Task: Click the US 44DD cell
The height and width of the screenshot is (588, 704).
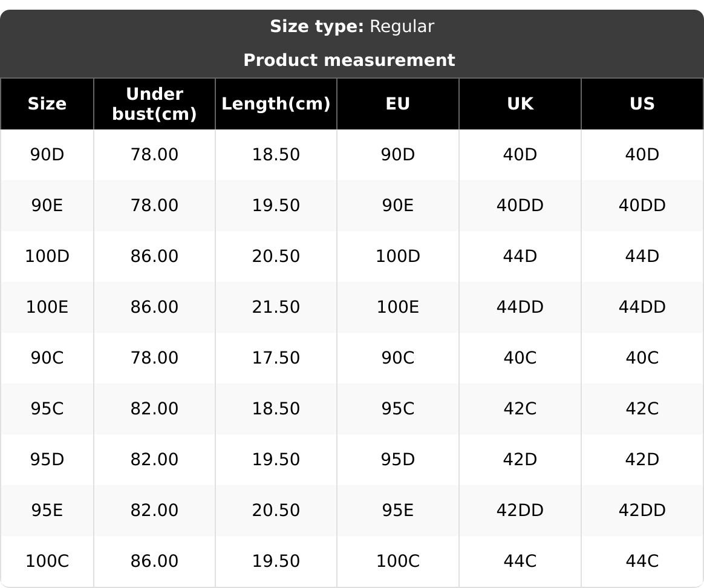Action: tap(642, 307)
